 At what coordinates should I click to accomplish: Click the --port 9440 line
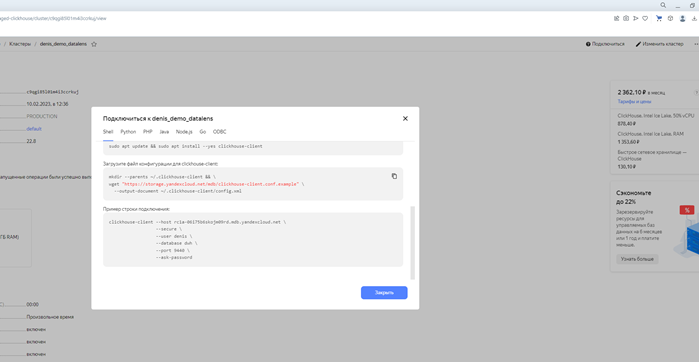(174, 251)
